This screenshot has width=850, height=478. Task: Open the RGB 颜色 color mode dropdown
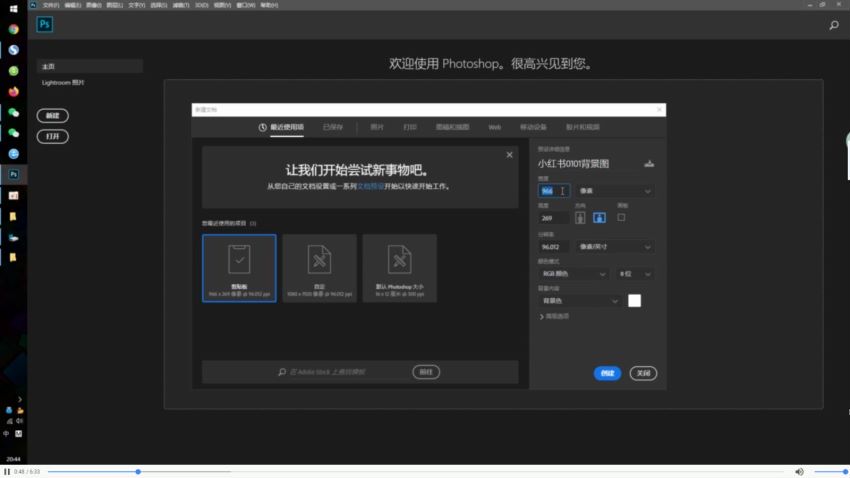pyautogui.click(x=574, y=274)
